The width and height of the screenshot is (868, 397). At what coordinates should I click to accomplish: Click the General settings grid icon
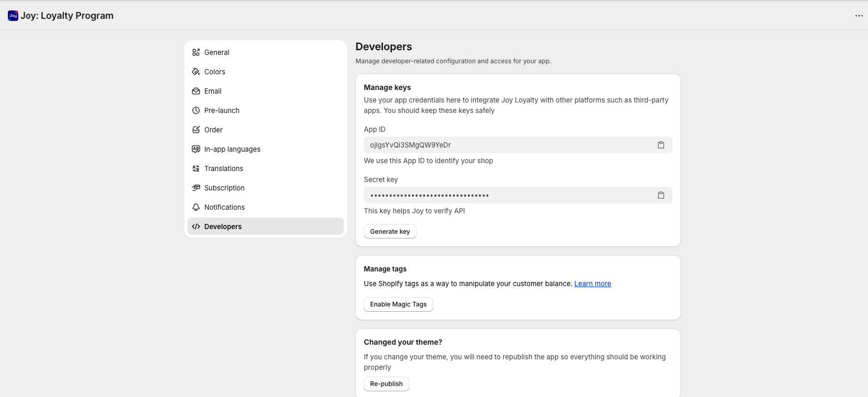196,52
